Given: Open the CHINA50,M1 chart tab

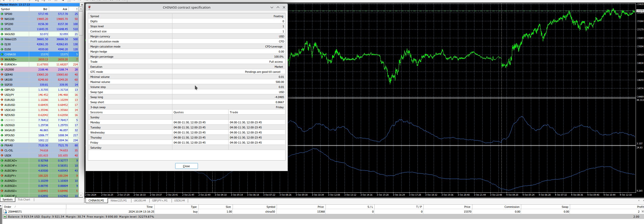Looking at the screenshot, I should [96, 200].
